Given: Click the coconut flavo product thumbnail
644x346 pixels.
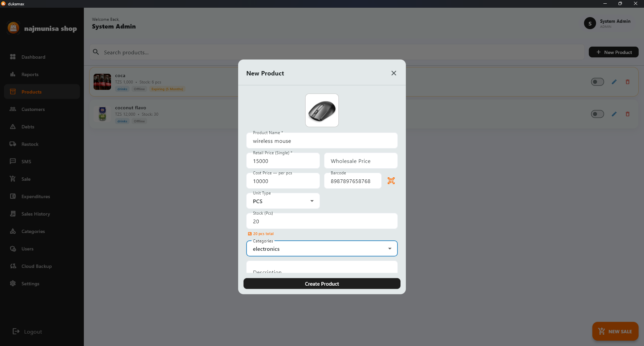Looking at the screenshot, I should [x=102, y=114].
